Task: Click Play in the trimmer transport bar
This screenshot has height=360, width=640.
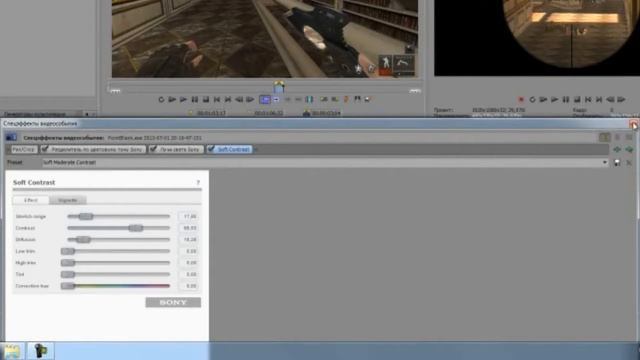Action: pyautogui.click(x=183, y=99)
